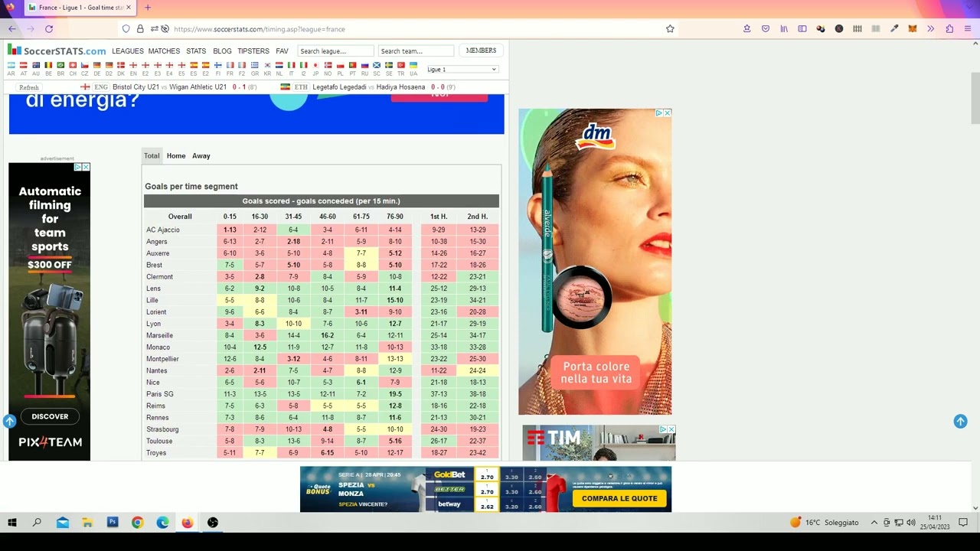Close the Pix4Team advertisement
Viewport: 980px width, 551px height.
[x=86, y=167]
